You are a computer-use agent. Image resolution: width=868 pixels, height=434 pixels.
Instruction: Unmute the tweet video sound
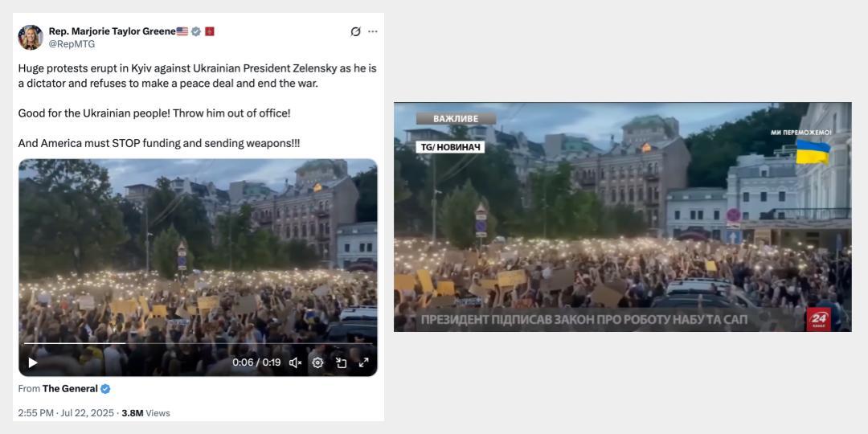click(x=296, y=362)
